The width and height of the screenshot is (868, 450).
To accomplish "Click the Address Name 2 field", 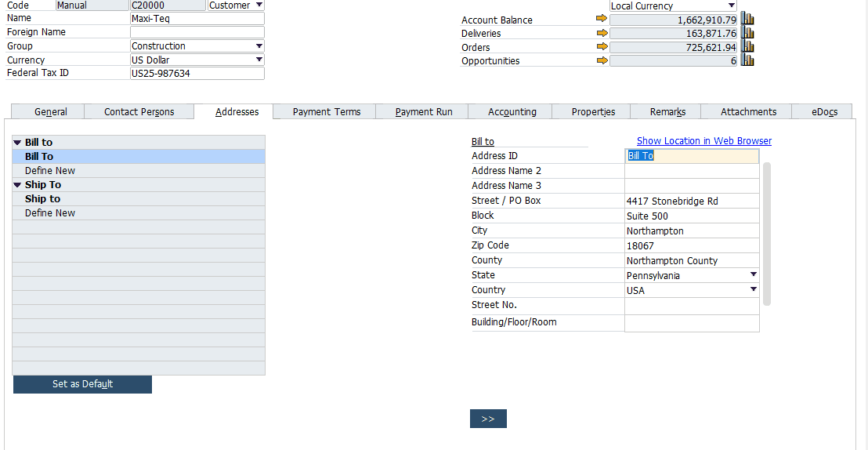I will 692,171.
